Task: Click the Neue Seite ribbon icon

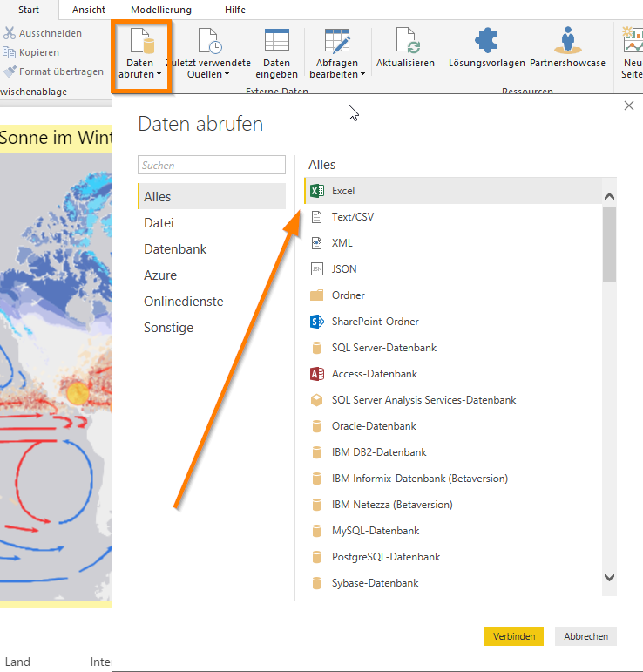Action: pyautogui.click(x=633, y=40)
